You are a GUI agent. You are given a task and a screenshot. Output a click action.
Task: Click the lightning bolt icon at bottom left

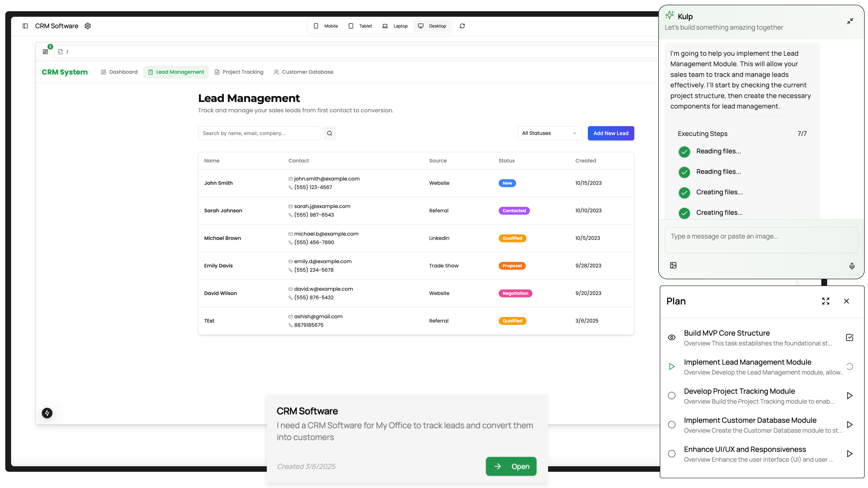pyautogui.click(x=47, y=413)
